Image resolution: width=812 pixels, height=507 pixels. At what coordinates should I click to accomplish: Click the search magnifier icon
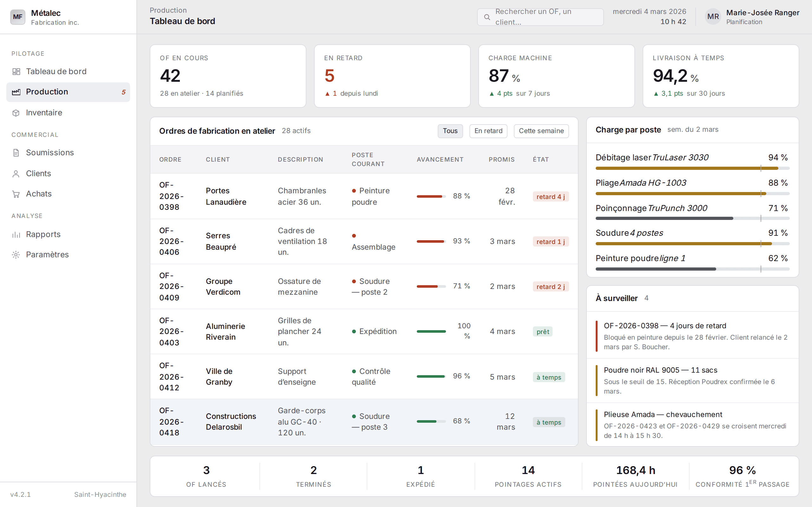point(487,17)
